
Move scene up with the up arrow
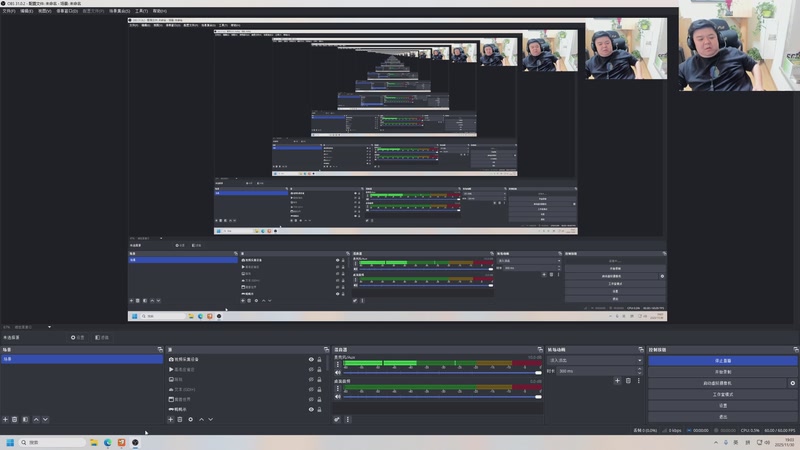point(36,419)
